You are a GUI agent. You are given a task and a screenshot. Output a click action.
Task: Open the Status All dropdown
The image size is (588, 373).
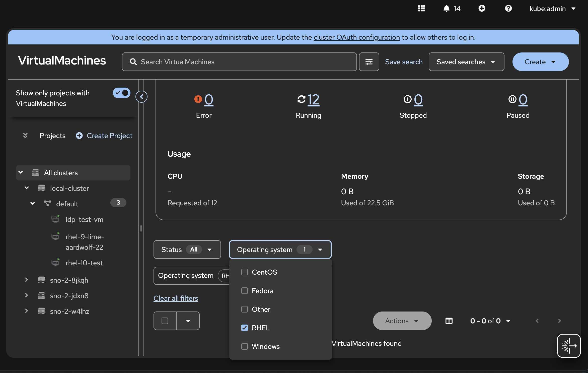[x=187, y=250]
